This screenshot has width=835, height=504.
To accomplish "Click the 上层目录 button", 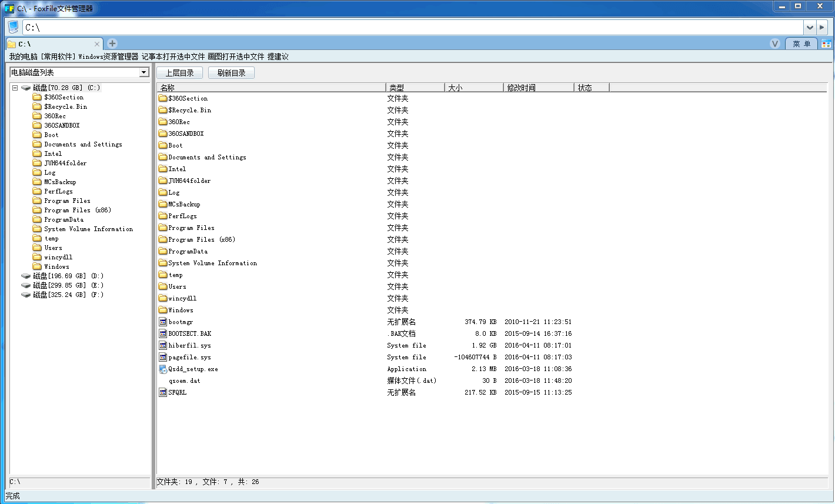I will click(x=179, y=73).
